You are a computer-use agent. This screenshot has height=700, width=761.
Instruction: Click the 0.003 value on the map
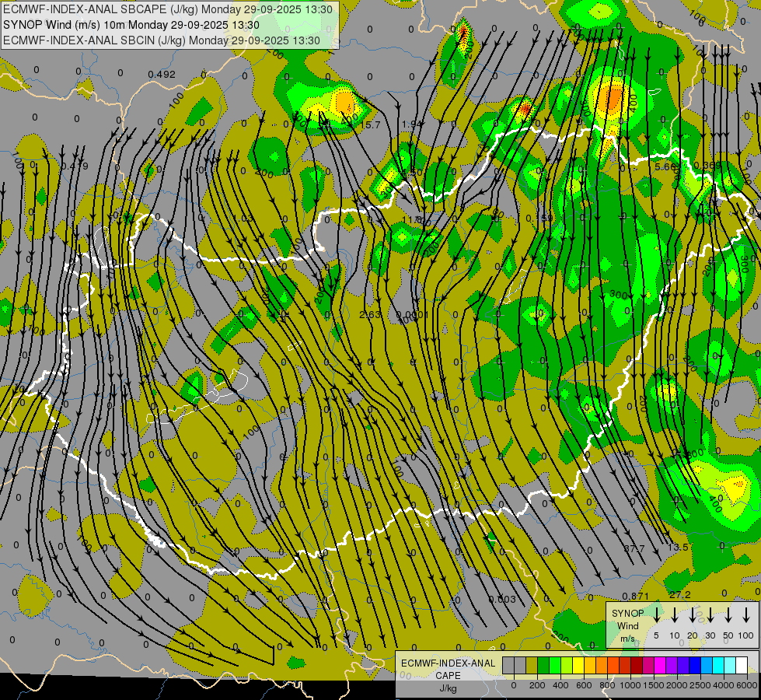point(502,600)
